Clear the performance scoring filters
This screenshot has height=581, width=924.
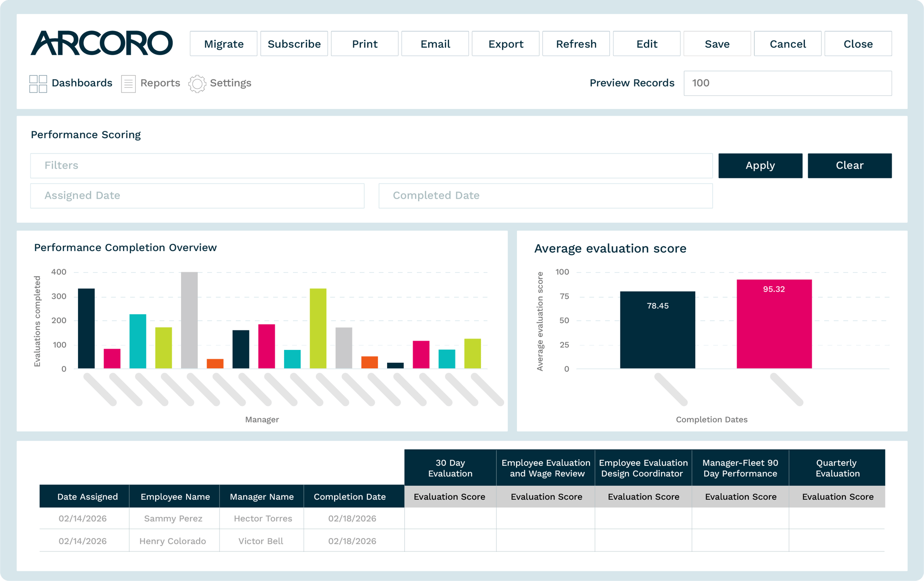click(x=850, y=165)
